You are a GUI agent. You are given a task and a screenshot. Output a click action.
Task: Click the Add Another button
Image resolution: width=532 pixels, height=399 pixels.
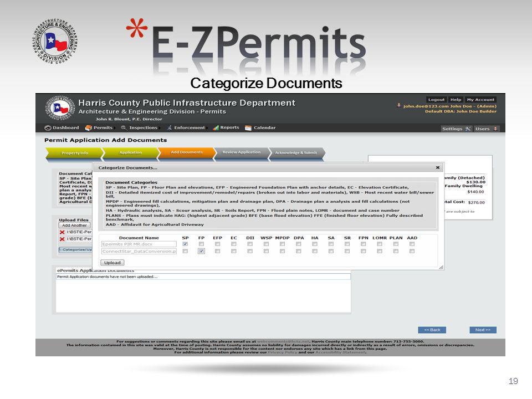coord(75,226)
